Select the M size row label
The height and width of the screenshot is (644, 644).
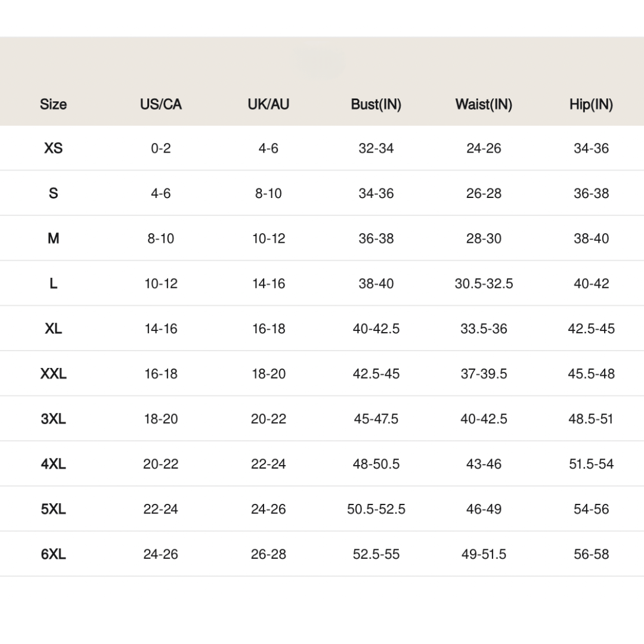53,239
